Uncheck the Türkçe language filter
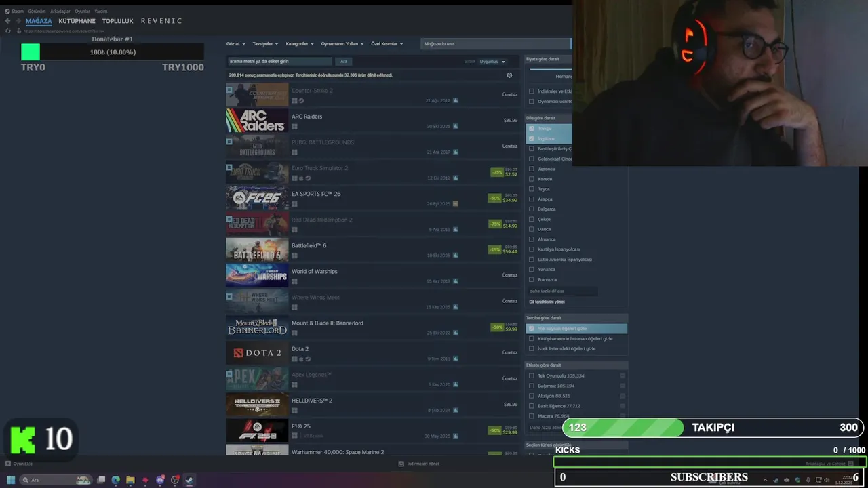The width and height of the screenshot is (868, 488). pyautogui.click(x=531, y=129)
